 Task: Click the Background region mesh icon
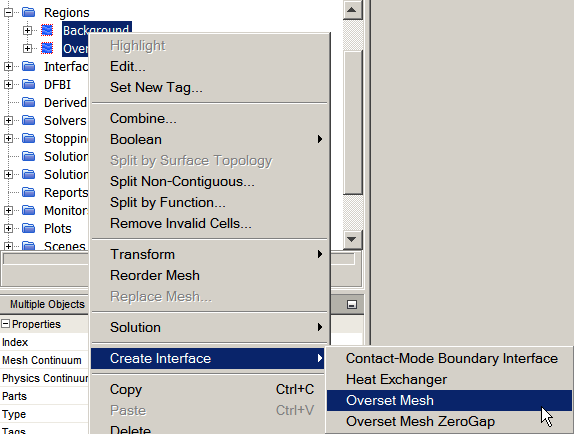[47, 30]
